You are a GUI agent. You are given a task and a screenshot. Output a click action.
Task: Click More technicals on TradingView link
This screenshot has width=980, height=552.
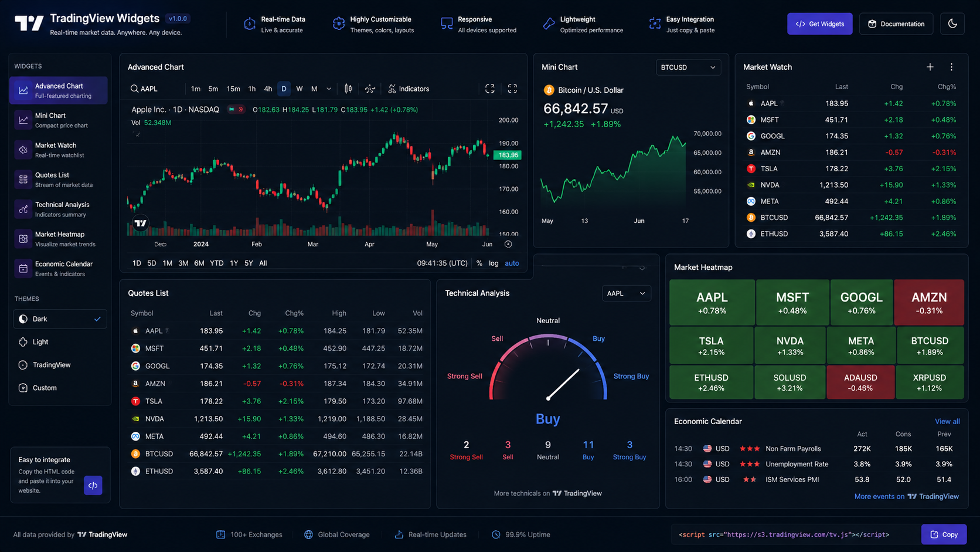(547, 493)
